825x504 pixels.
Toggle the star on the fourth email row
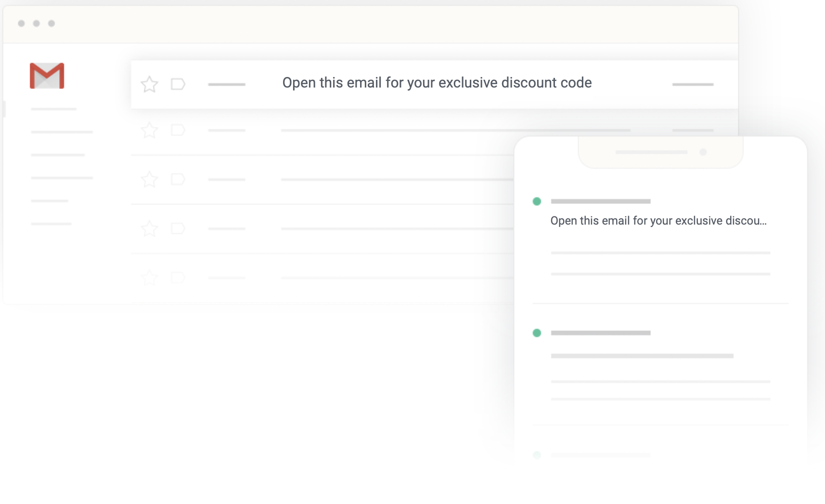click(x=150, y=229)
